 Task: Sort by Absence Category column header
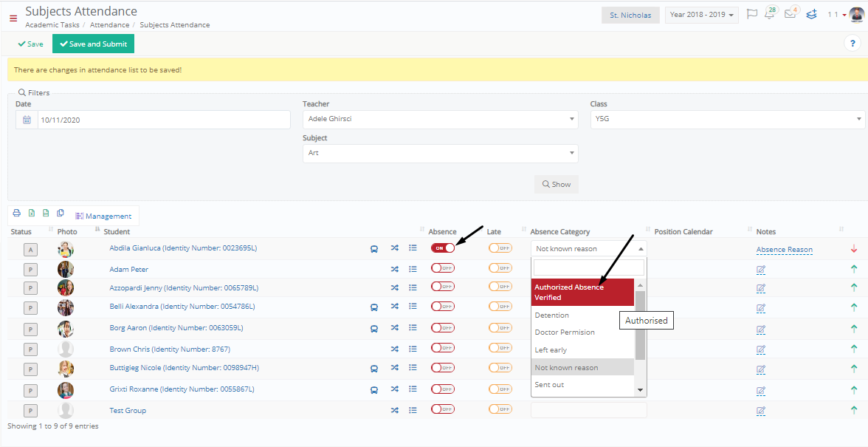560,231
